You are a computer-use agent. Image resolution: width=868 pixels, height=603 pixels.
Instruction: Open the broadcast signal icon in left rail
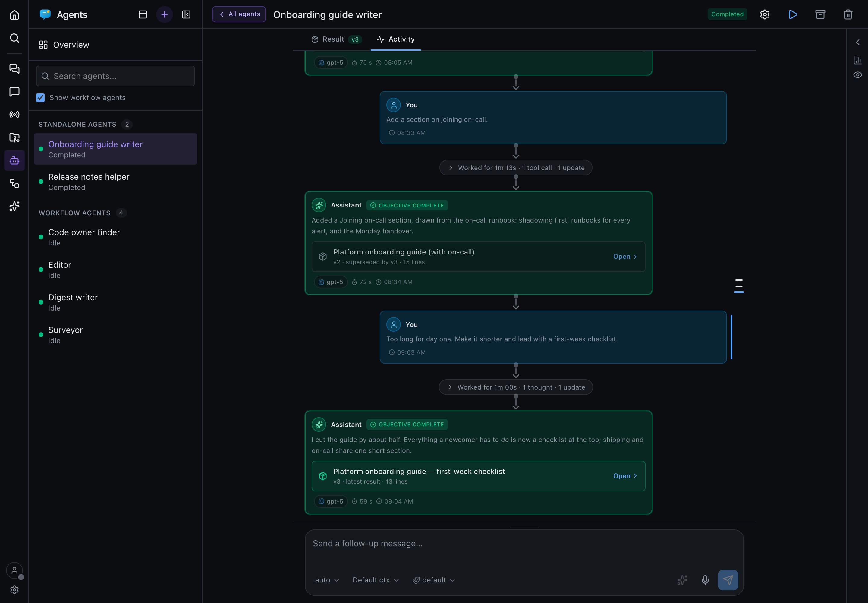pos(14,115)
